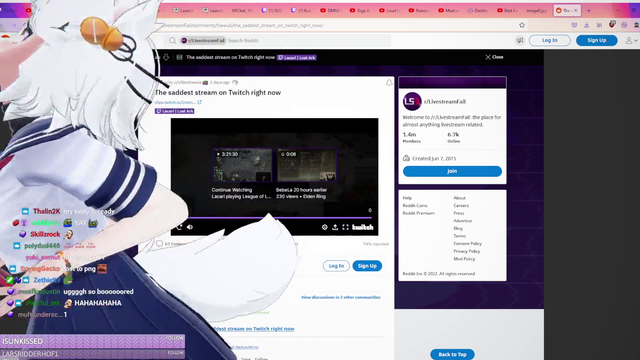This screenshot has height=360, width=640.
Task: Click Sign Up below the post
Action: pos(367,266)
